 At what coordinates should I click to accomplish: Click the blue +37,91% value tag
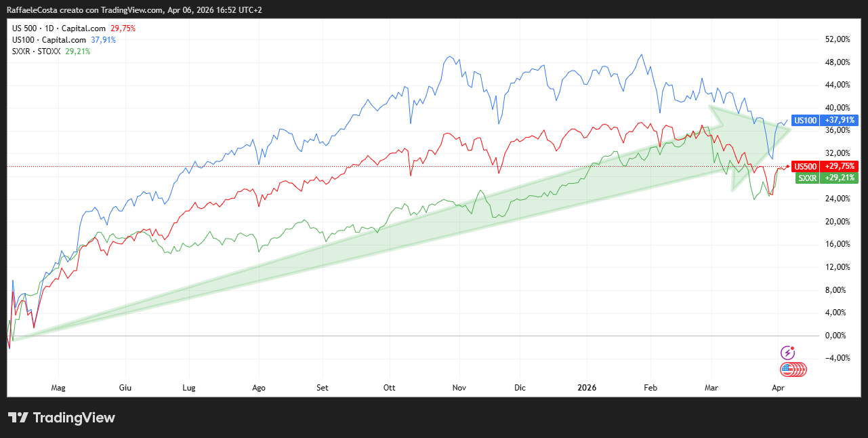click(840, 120)
